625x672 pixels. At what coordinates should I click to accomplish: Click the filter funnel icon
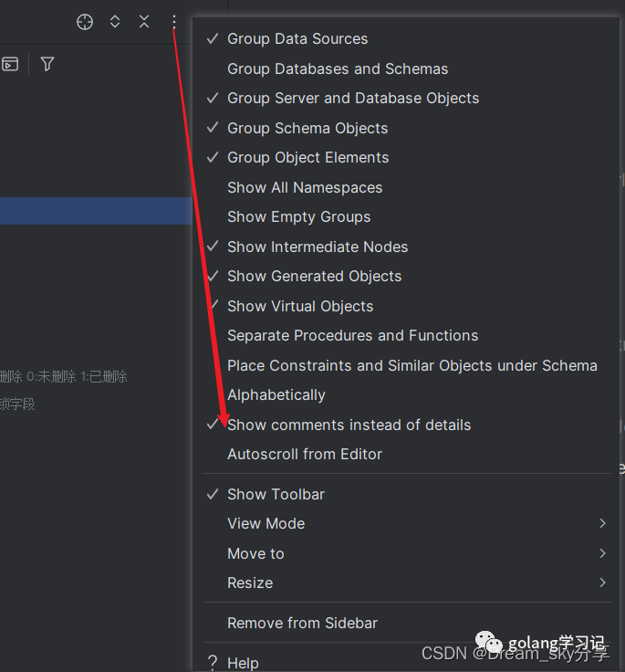(47, 64)
